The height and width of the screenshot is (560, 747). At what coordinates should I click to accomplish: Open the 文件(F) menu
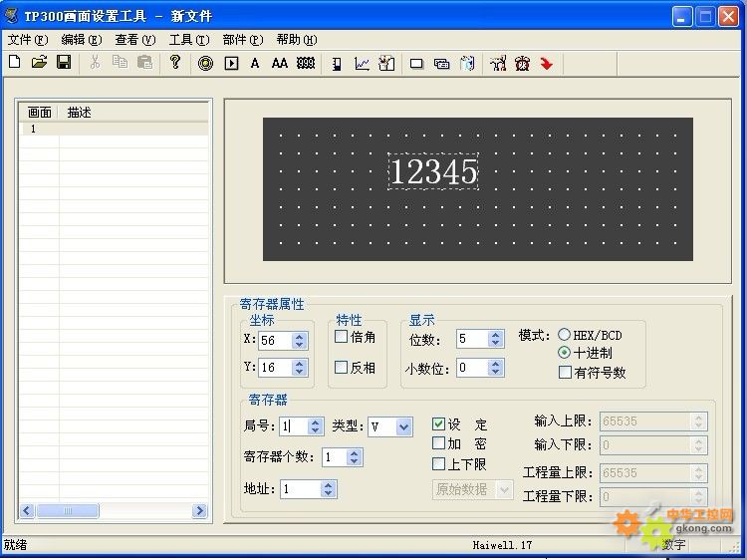click(28, 40)
